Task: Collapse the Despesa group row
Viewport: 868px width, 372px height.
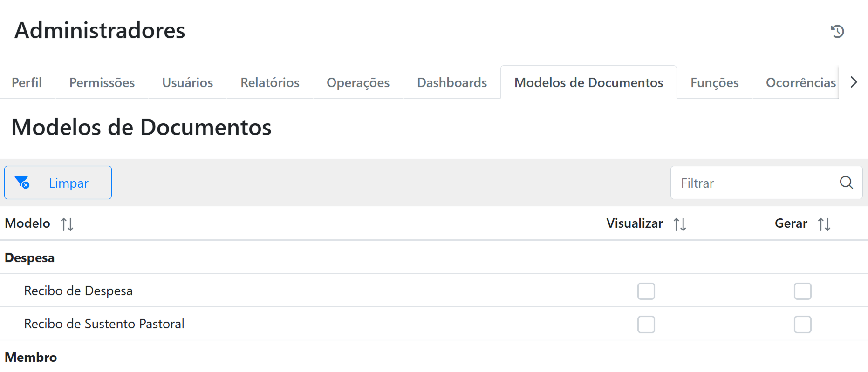Action: click(x=30, y=258)
